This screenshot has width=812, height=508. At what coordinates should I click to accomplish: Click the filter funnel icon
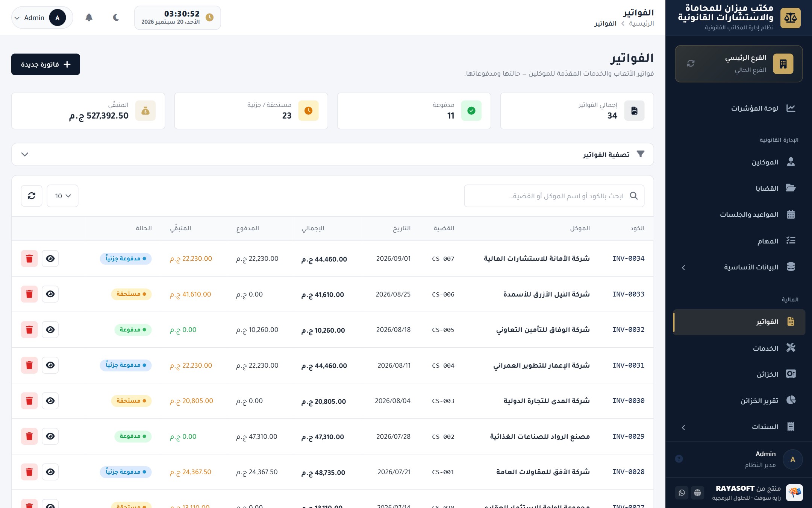(x=641, y=154)
